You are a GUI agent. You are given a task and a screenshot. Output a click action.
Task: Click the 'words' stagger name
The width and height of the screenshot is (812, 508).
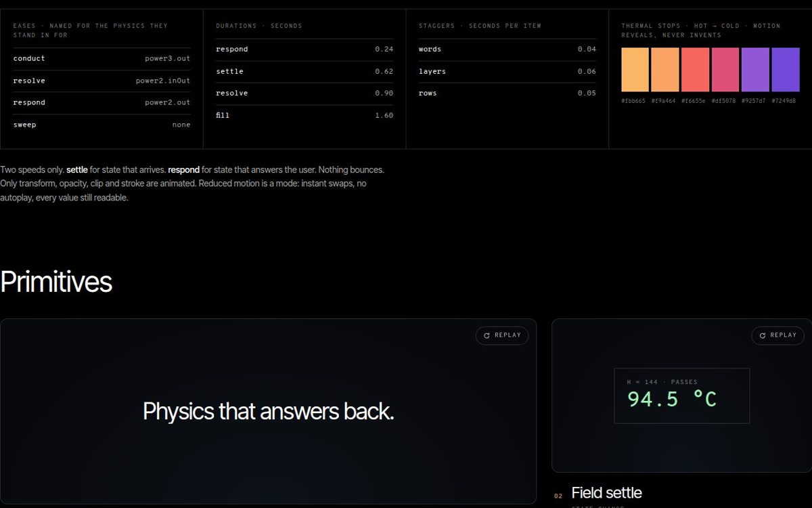point(430,49)
